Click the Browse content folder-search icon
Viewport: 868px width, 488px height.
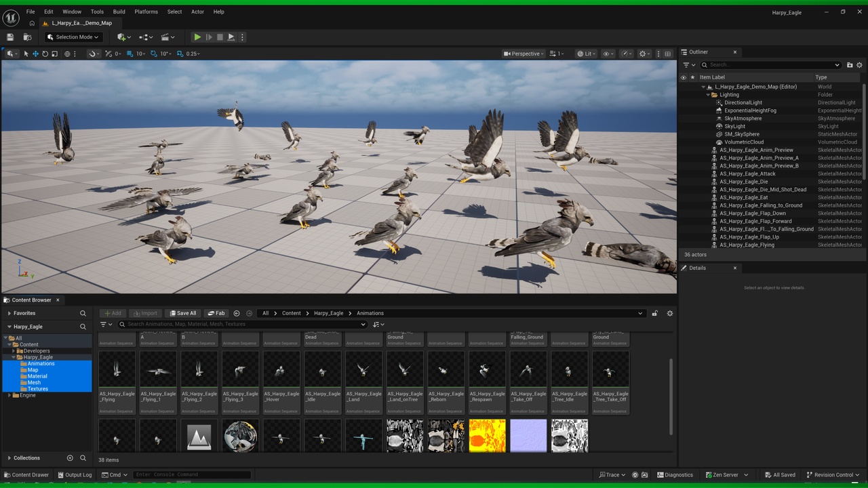[27, 37]
